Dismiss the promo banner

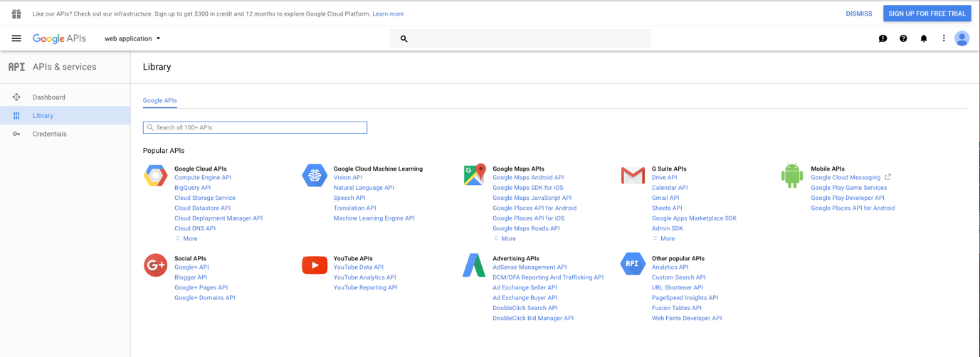858,14
